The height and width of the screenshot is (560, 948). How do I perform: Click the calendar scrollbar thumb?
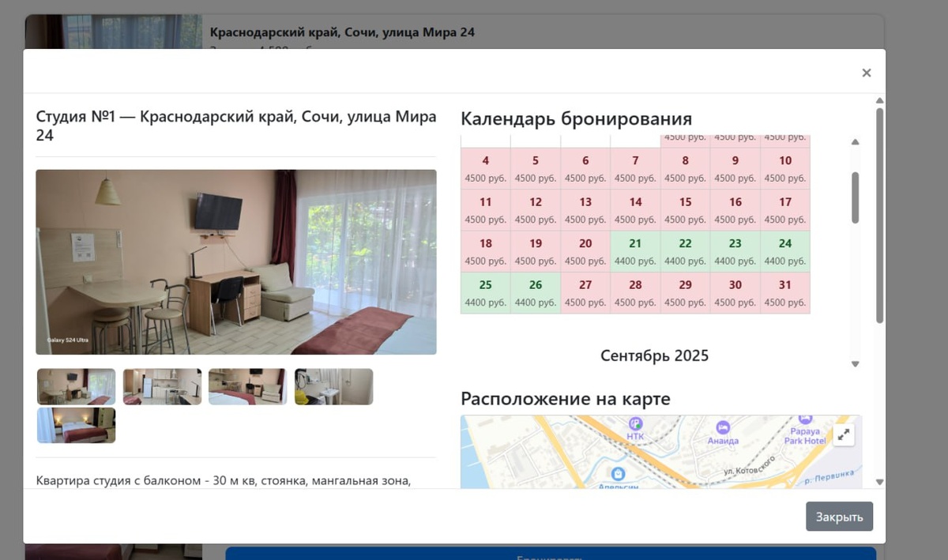(x=855, y=197)
